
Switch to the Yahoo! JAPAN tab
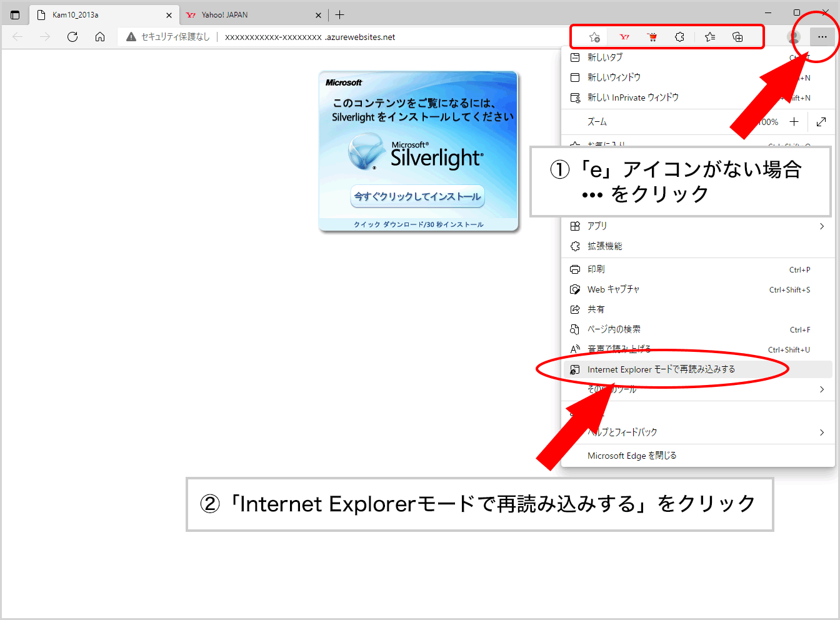[253, 14]
